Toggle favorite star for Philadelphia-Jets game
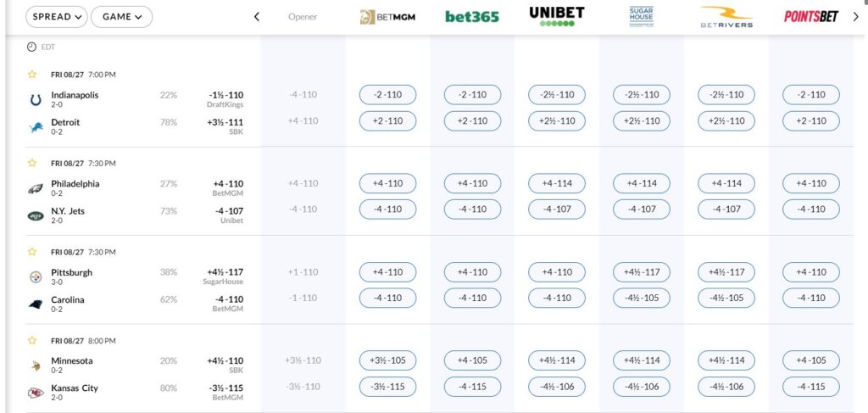 (x=32, y=163)
